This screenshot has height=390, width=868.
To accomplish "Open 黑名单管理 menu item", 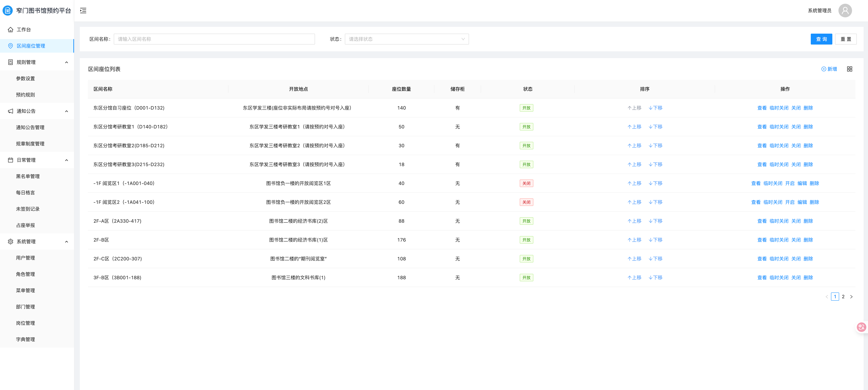I will [x=28, y=176].
